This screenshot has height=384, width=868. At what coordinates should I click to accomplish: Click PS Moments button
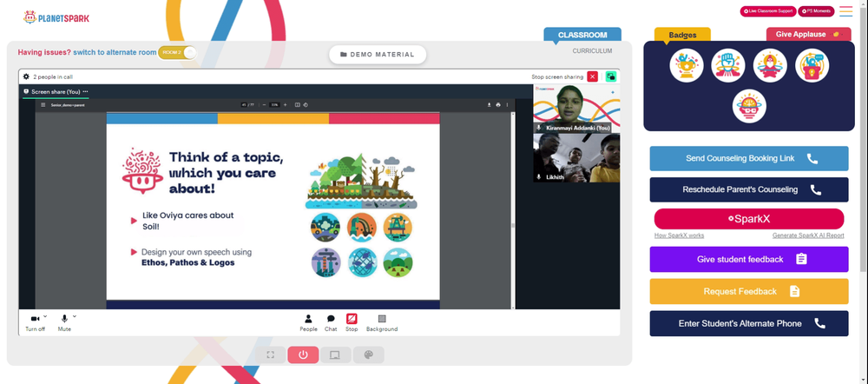(816, 11)
